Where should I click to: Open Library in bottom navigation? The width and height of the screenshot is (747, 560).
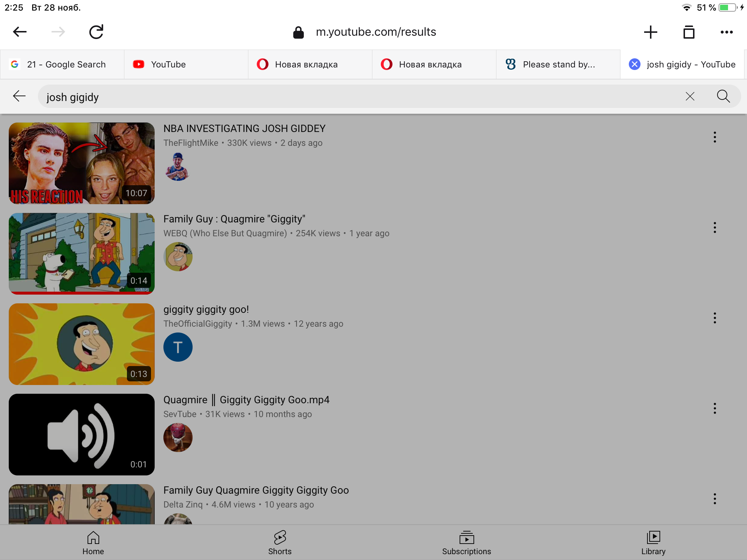[653, 542]
